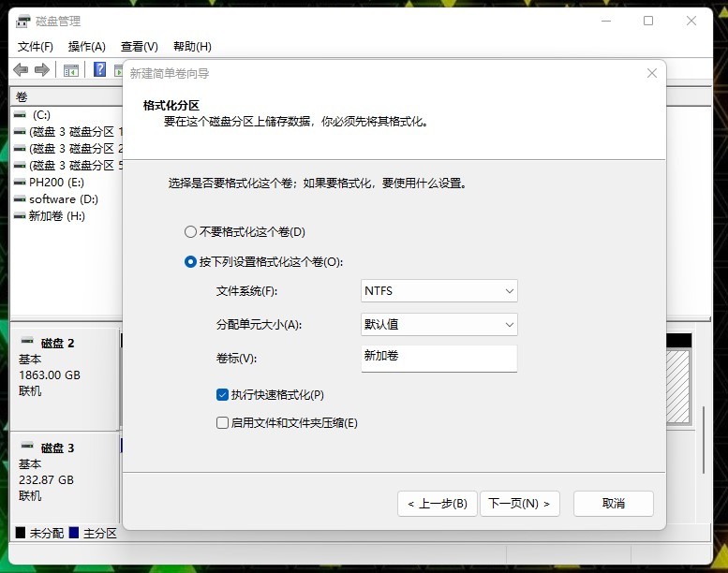Viewport: 728px width, 573px height.
Task: Select the PH200 (E:) volume row
Action: click(67, 183)
